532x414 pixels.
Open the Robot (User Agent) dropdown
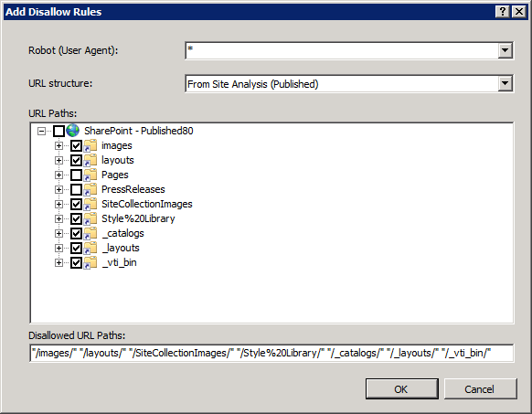[505, 50]
